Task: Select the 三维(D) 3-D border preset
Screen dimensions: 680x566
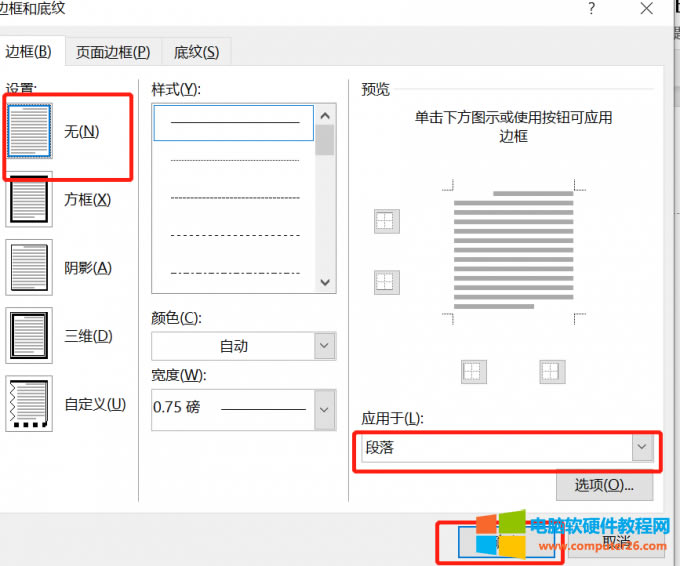Action: pos(29,336)
